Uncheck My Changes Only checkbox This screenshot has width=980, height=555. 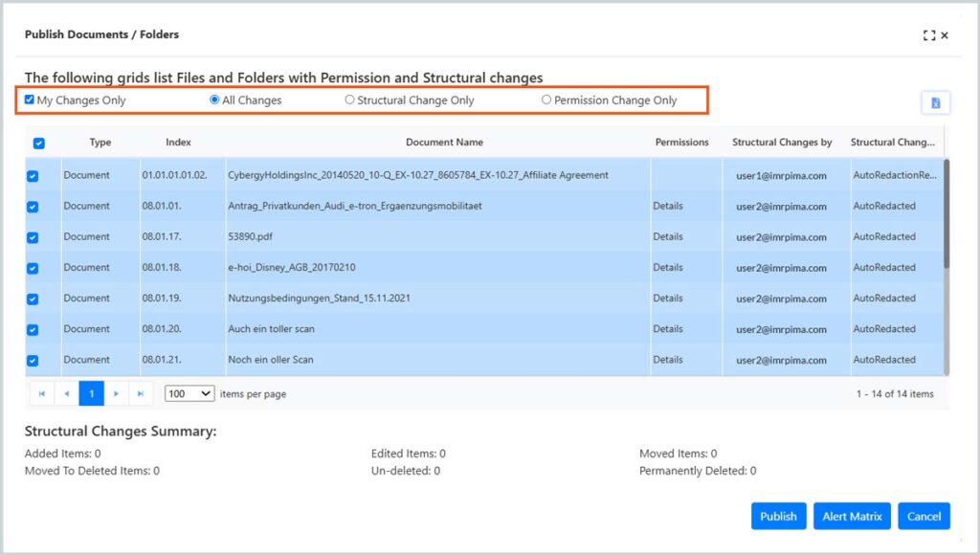[x=30, y=100]
